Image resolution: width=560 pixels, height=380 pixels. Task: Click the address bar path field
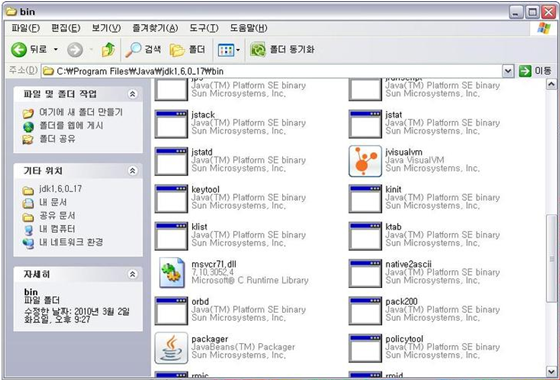[x=271, y=71]
